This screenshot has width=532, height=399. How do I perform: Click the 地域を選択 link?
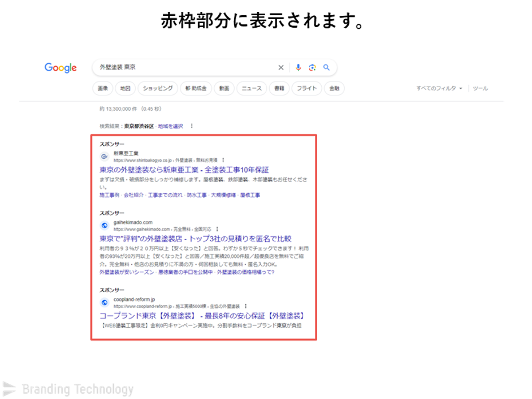click(170, 126)
